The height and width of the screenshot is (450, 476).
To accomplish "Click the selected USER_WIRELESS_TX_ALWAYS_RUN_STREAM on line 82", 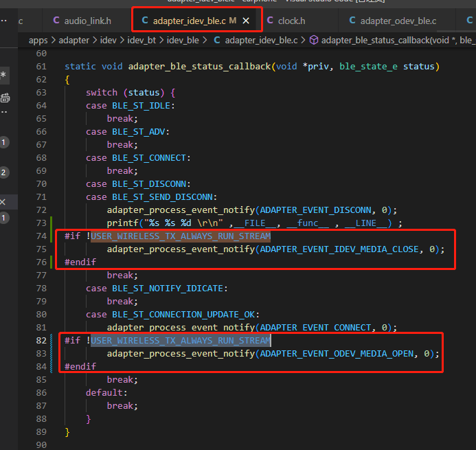I will [181, 341].
